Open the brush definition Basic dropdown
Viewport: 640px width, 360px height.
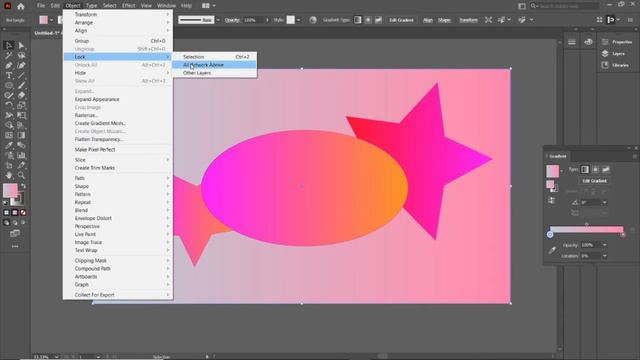tap(218, 20)
